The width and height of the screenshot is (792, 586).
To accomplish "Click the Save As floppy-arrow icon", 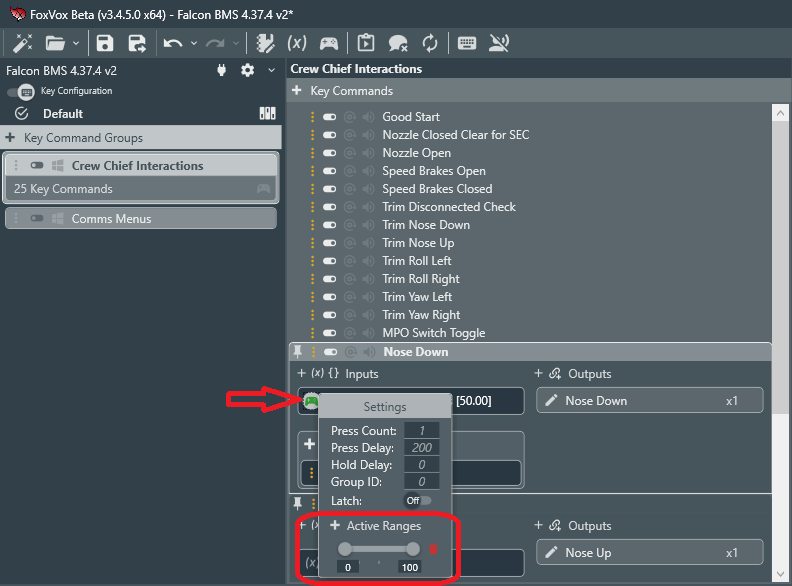I will [137, 43].
